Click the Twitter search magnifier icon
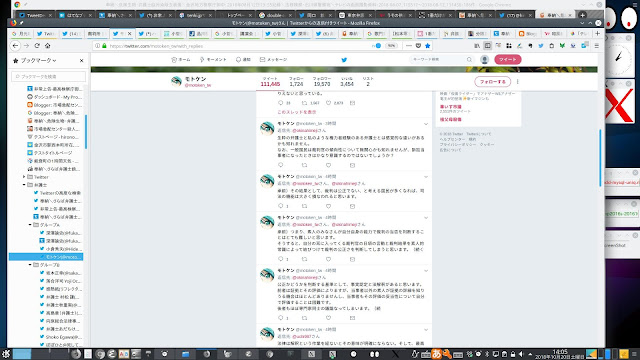This screenshot has height=360, width=640. click(x=469, y=60)
